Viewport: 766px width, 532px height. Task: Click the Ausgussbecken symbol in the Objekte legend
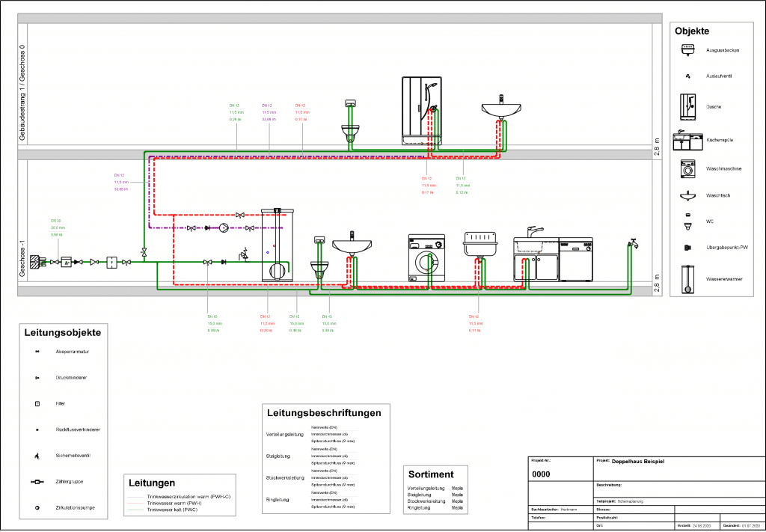click(688, 50)
